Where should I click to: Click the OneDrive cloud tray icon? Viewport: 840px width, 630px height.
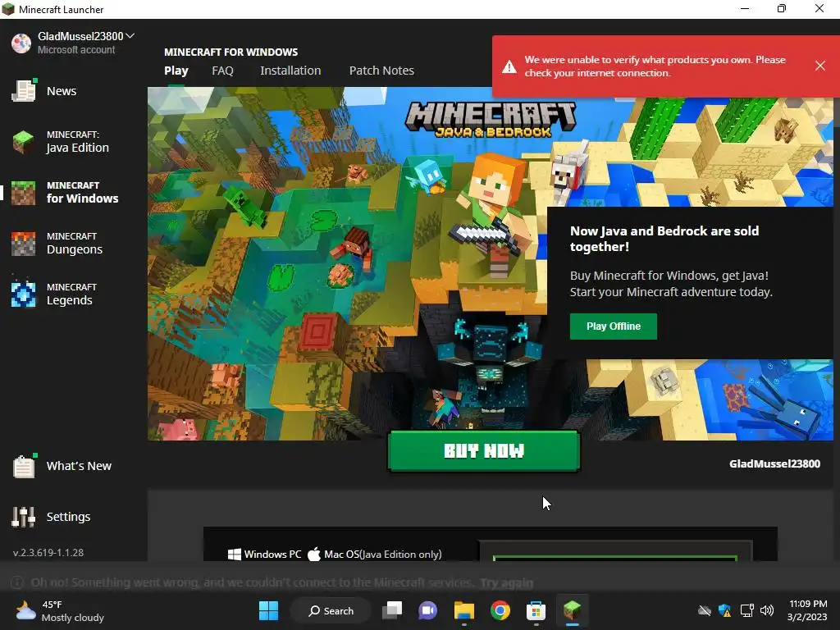point(705,610)
